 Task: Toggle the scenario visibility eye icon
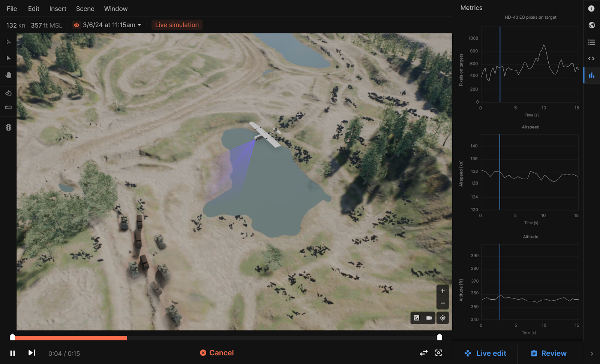76,25
